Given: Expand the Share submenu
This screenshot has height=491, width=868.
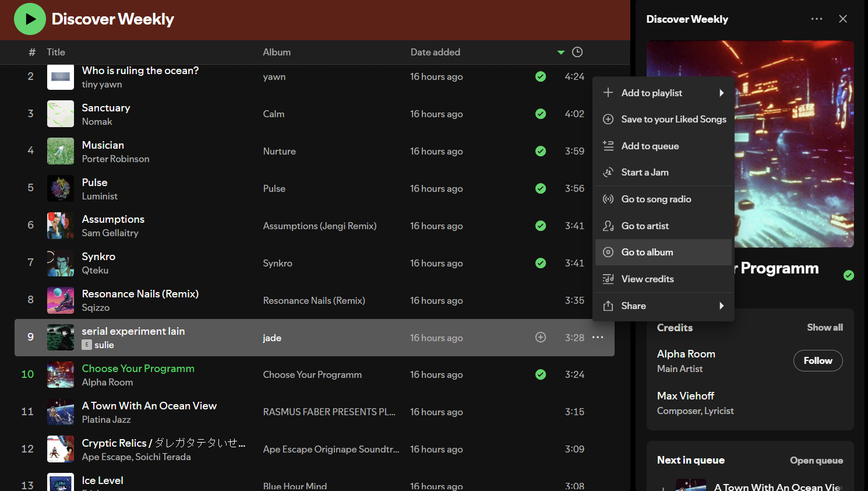Looking at the screenshot, I should coord(722,305).
